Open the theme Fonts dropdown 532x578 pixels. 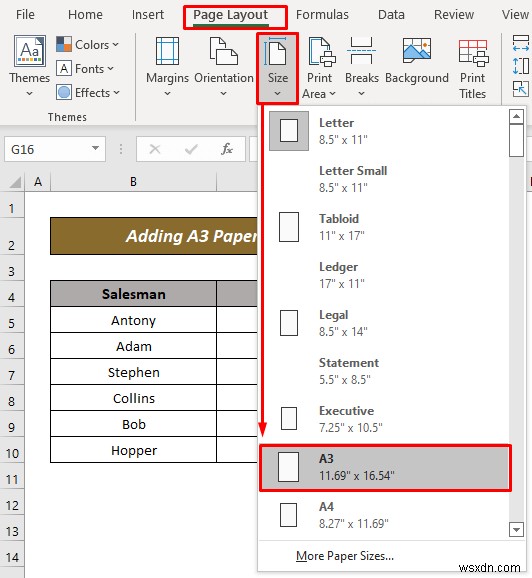pyautogui.click(x=85, y=69)
